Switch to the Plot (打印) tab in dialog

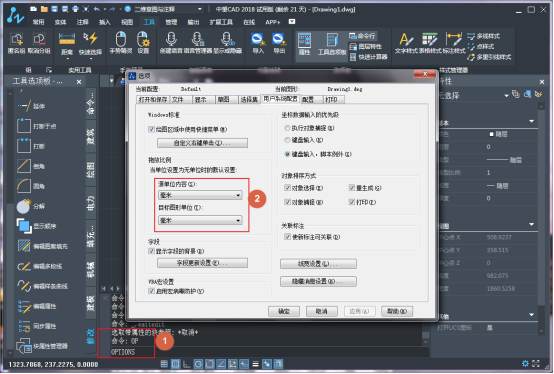point(333,100)
